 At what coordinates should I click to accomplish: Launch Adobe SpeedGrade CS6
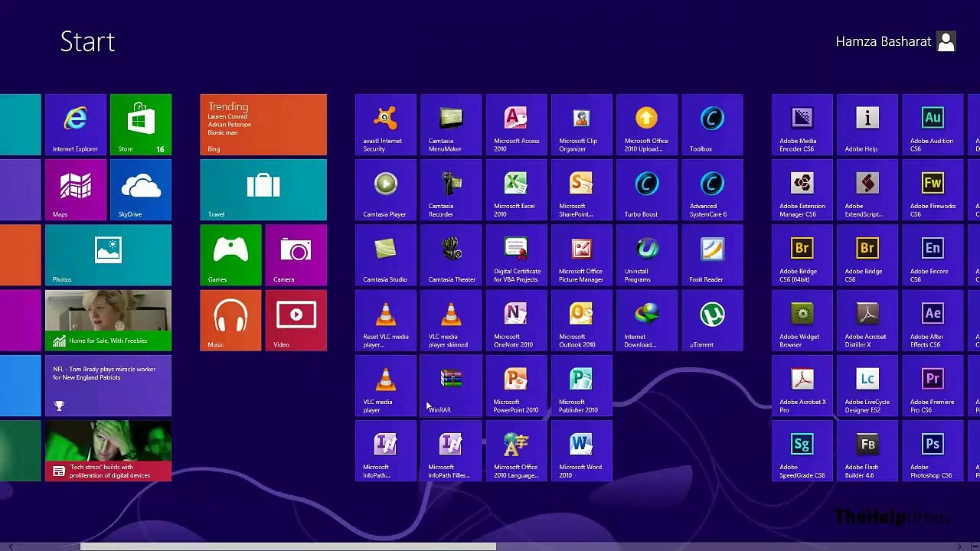tap(802, 451)
